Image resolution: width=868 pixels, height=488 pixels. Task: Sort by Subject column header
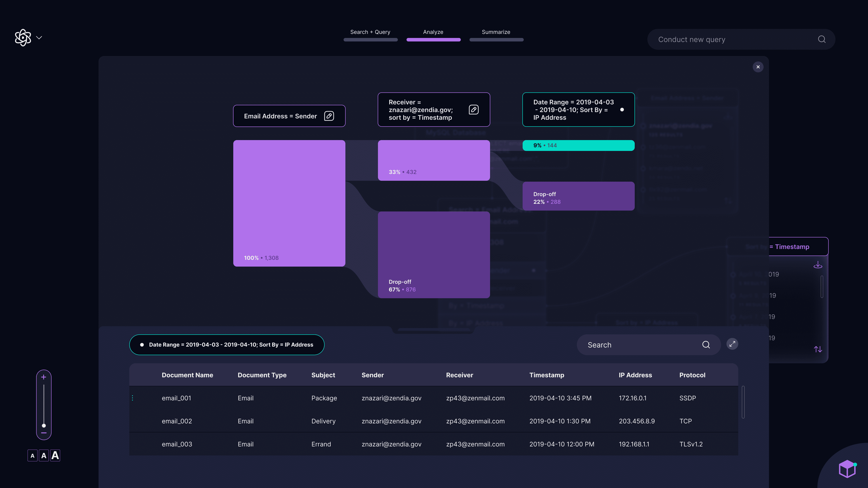323,375
